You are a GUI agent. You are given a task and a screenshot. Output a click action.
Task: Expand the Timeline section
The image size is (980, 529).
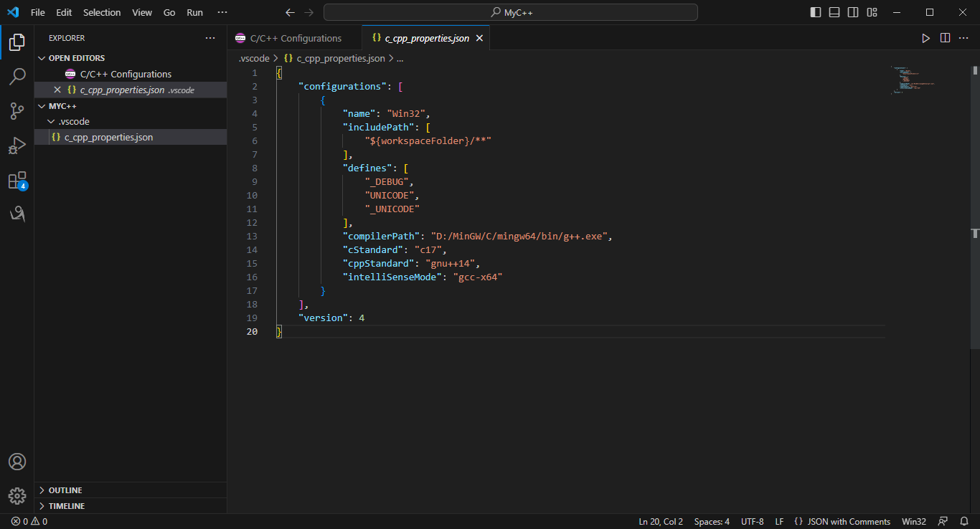66,506
